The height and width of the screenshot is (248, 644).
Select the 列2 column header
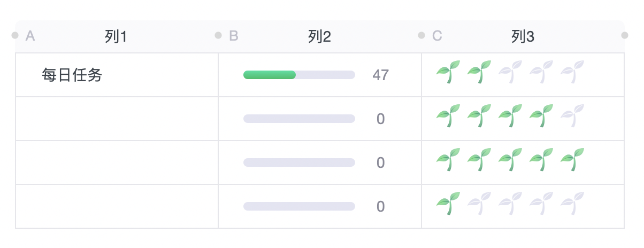(319, 36)
